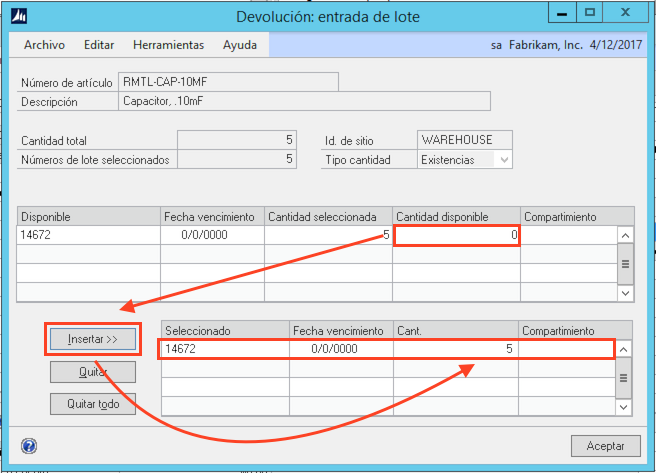Open the Herramientas menu
This screenshot has height=473, width=656.
pyautogui.click(x=168, y=45)
